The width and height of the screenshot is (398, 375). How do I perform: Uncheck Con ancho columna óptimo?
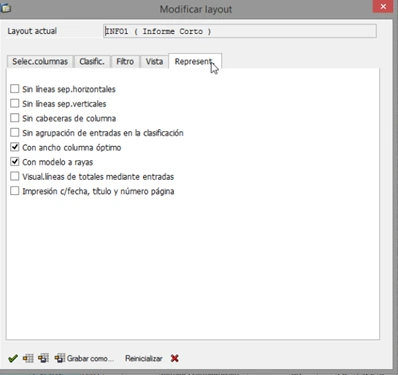click(15, 147)
